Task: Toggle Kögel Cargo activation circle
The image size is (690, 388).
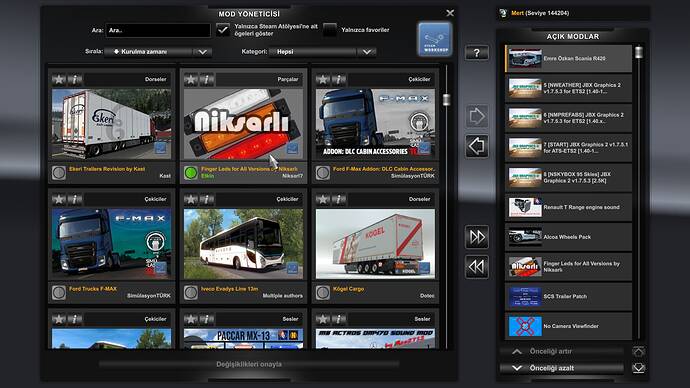Action: [323, 293]
